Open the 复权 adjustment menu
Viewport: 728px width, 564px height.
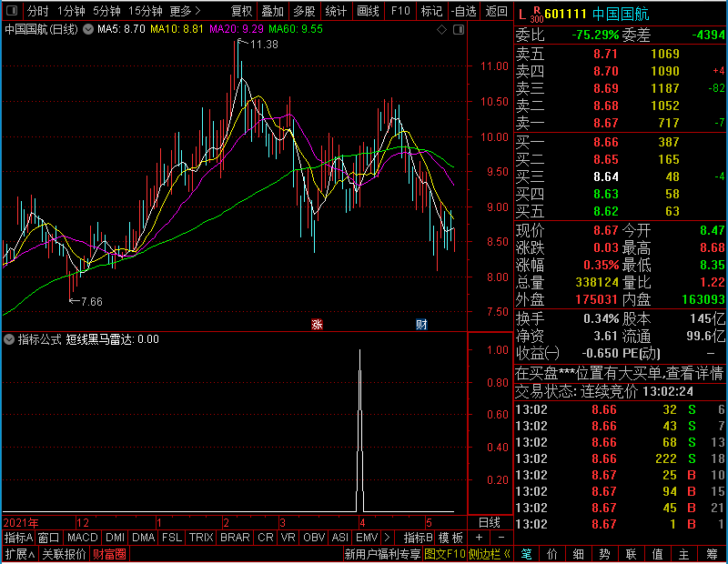pyautogui.click(x=241, y=11)
